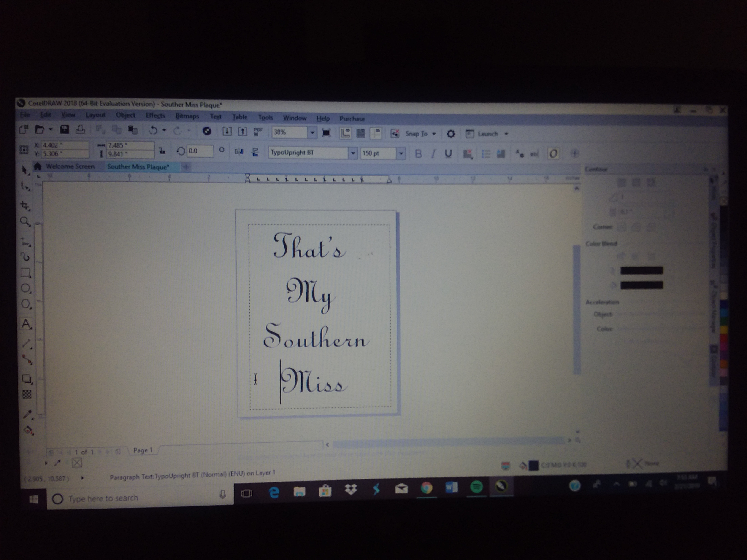This screenshot has width=747, height=560.
Task: Click the Windows search box
Action: click(140, 498)
